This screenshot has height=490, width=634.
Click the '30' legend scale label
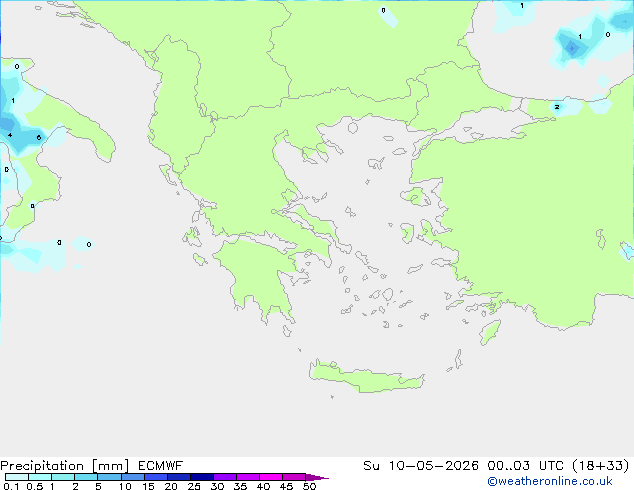(217, 486)
